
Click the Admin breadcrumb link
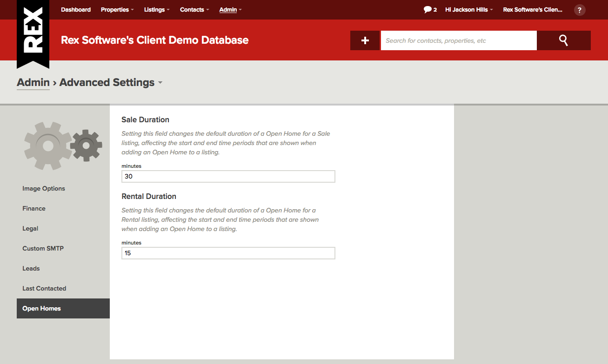[33, 82]
